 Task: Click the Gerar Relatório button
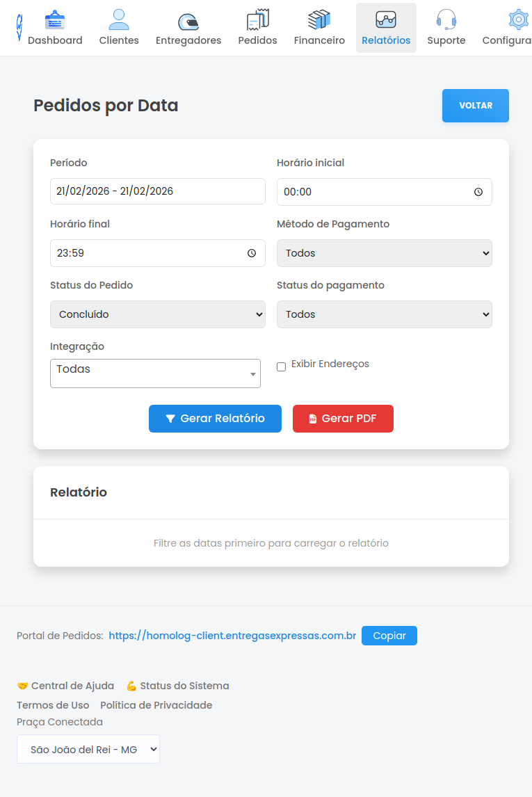tap(215, 419)
